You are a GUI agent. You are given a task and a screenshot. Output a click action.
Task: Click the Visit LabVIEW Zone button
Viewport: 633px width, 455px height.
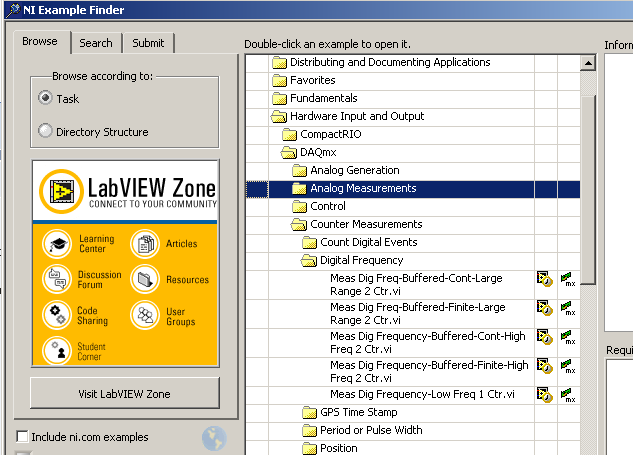pyautogui.click(x=125, y=394)
